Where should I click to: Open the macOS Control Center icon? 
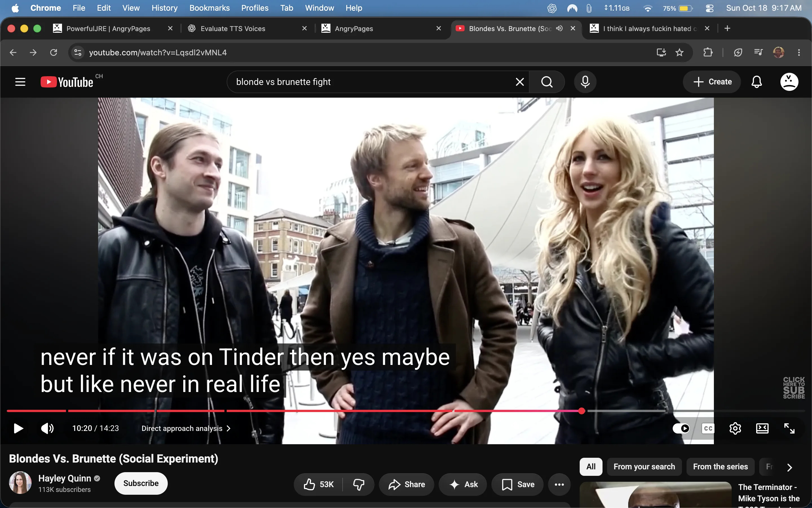pyautogui.click(x=709, y=8)
